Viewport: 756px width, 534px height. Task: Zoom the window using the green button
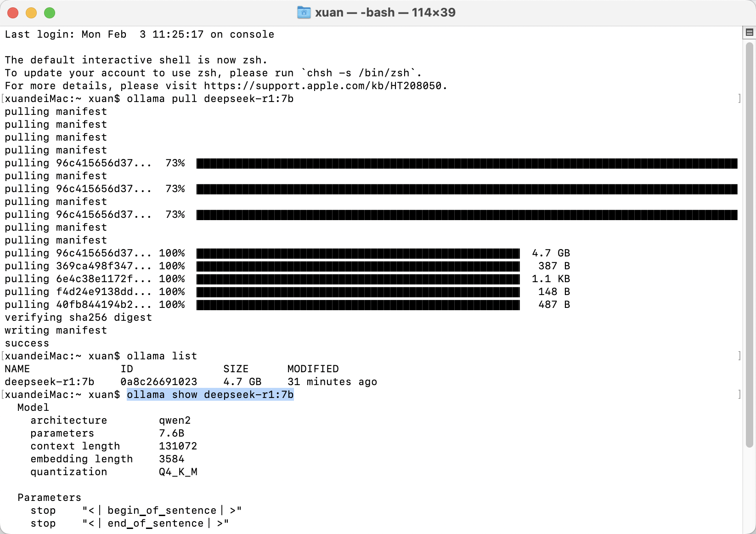pyautogui.click(x=50, y=13)
